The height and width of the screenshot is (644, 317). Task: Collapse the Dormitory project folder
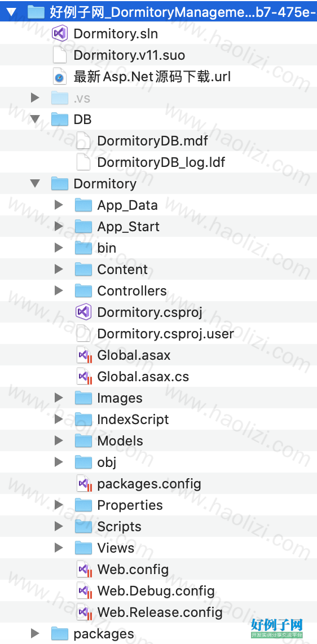point(35,184)
